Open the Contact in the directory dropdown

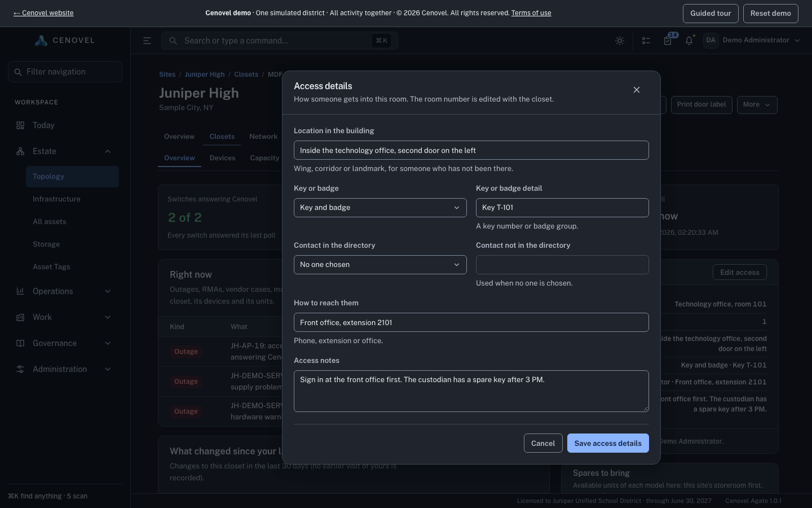point(380,265)
